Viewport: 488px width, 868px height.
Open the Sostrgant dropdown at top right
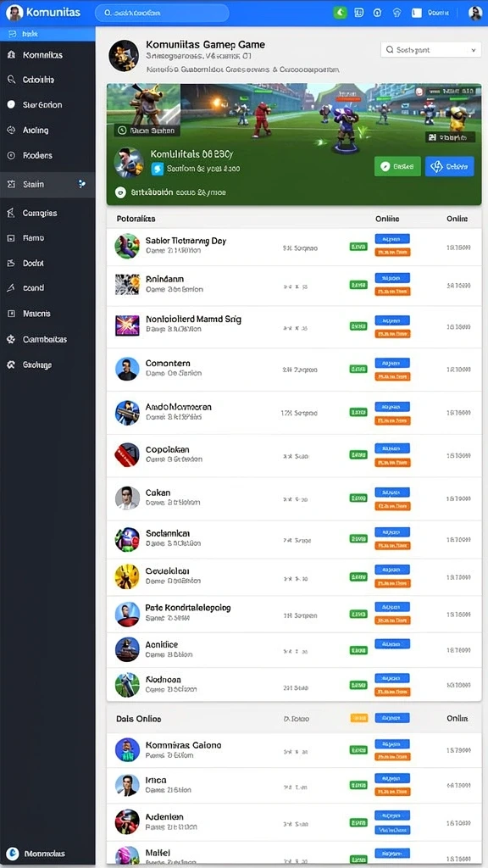point(431,50)
